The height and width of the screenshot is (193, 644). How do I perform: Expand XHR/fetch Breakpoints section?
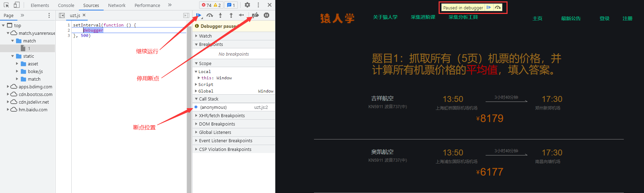coord(222,115)
